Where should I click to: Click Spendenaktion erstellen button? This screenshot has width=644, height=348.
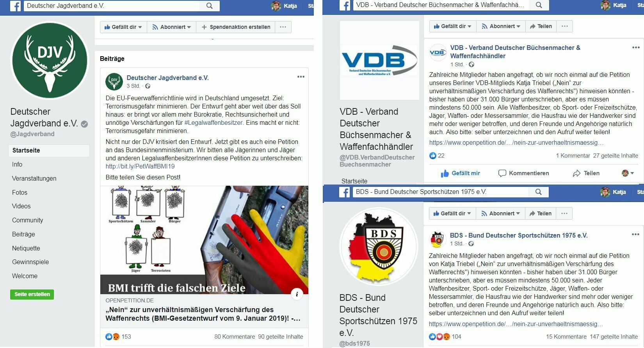pos(236,27)
